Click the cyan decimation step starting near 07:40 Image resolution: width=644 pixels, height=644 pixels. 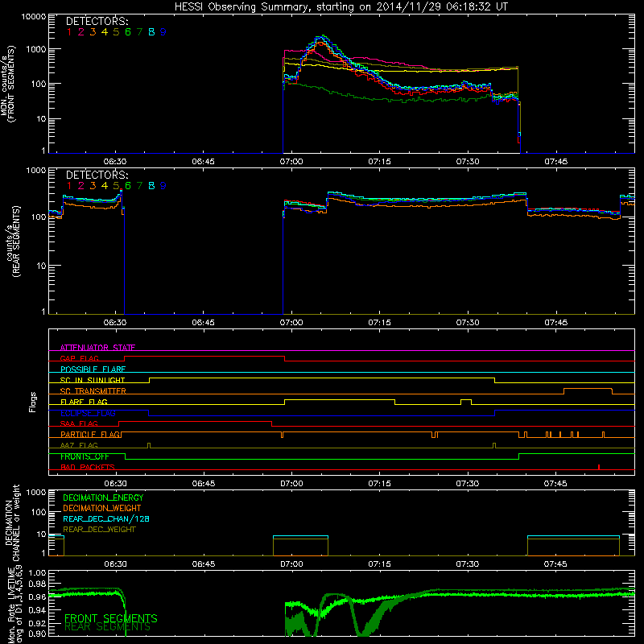click(573, 536)
